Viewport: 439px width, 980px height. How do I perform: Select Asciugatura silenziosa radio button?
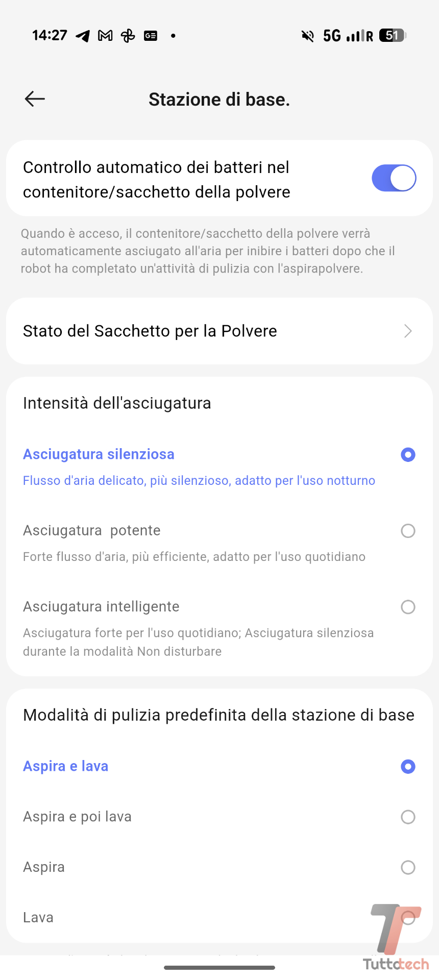click(408, 455)
